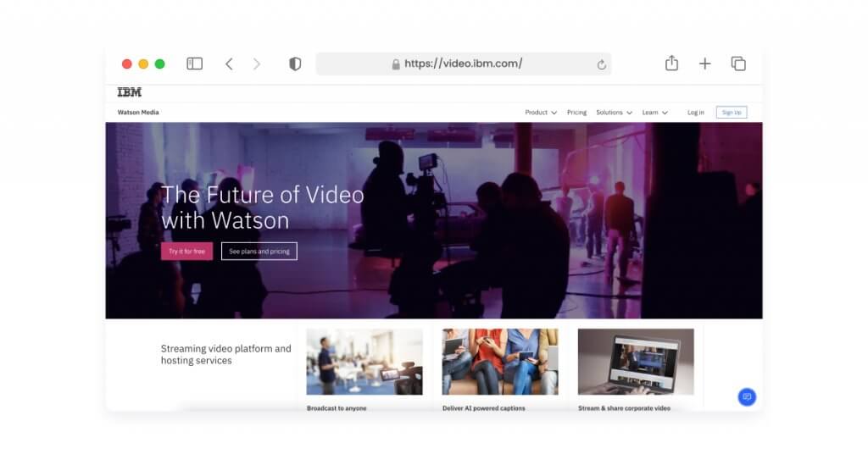868x454 pixels.
Task: Open the blue chat bubble icon
Action: 747,396
